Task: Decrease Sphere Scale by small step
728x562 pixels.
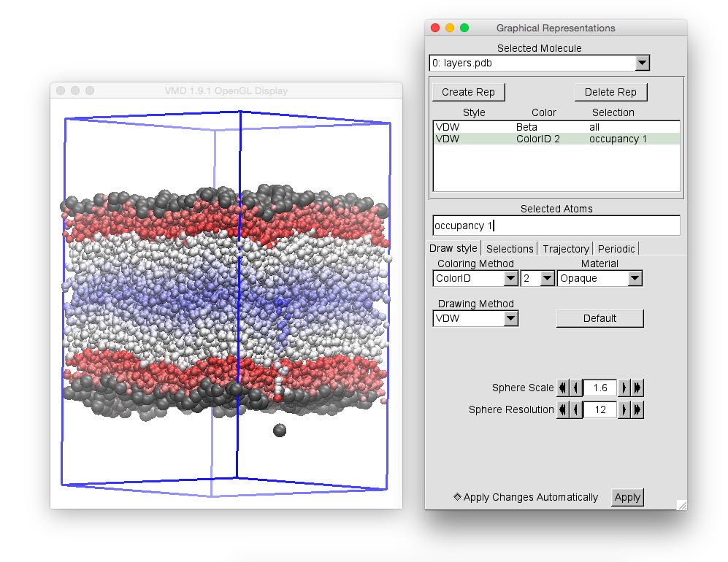Action: (575, 388)
